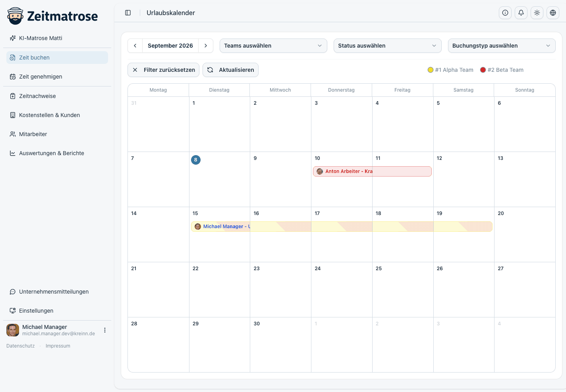
Task: Toggle light/dark theme sun icon
Action: tap(537, 13)
